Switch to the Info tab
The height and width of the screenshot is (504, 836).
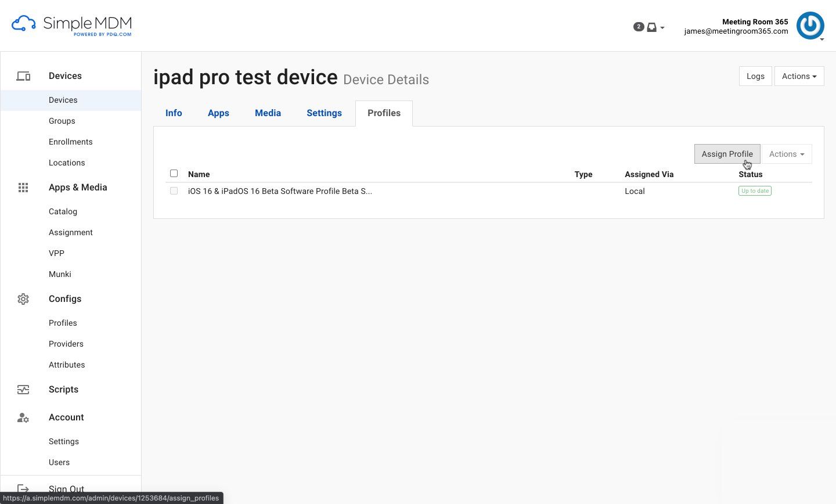coord(174,113)
